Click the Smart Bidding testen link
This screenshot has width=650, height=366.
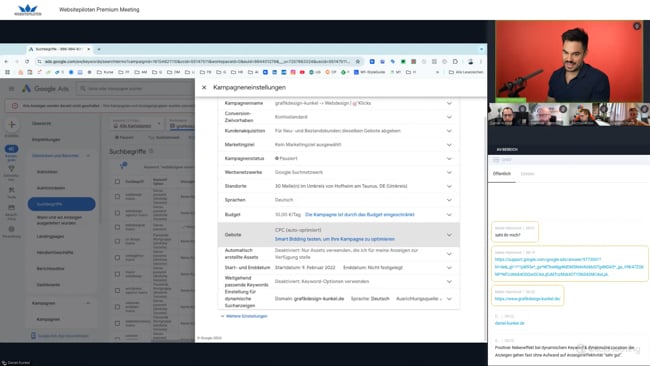click(335, 239)
